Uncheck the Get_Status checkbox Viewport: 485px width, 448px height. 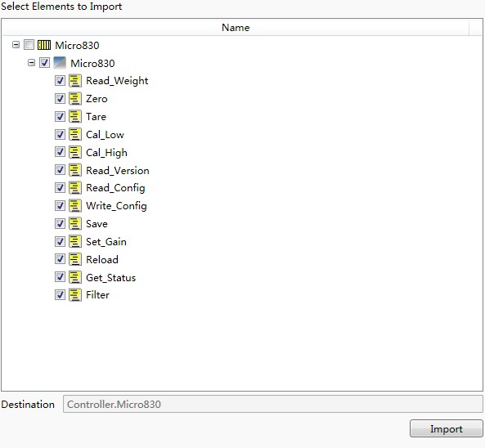(x=60, y=277)
